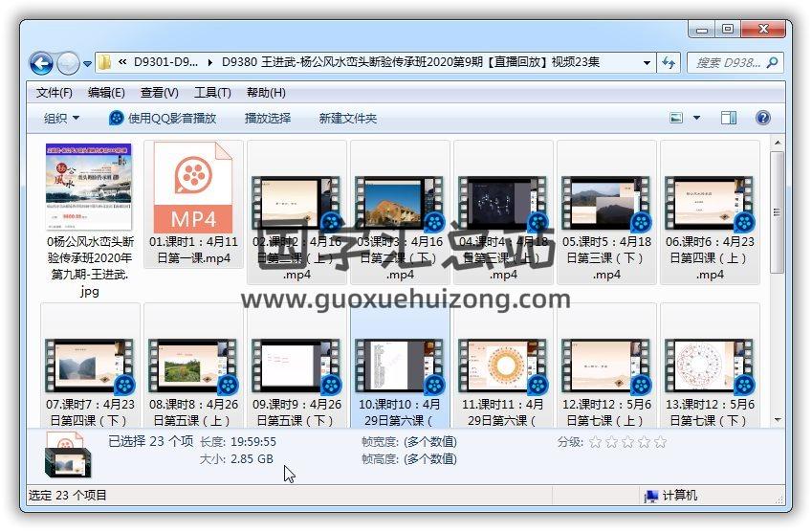Open the address bar history dropdown

(x=647, y=63)
